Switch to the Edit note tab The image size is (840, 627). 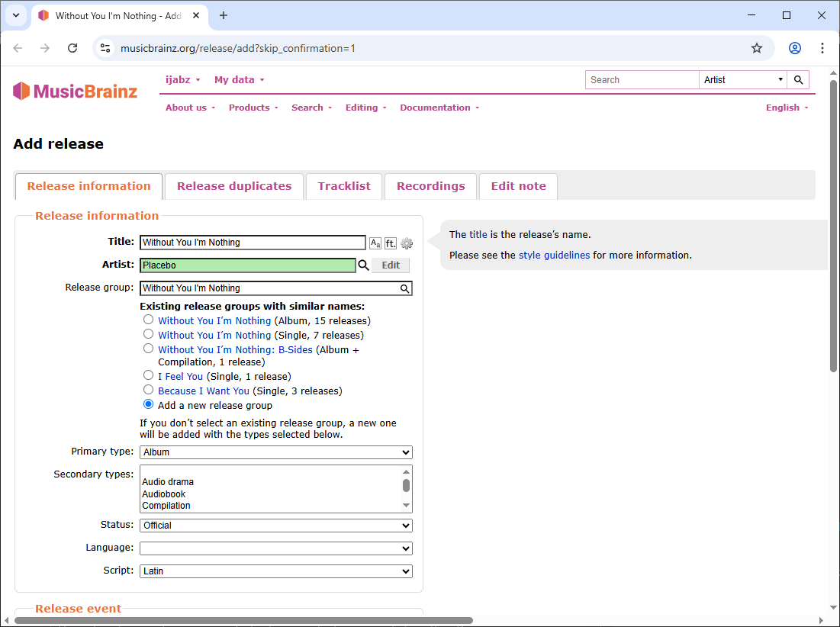click(x=519, y=186)
